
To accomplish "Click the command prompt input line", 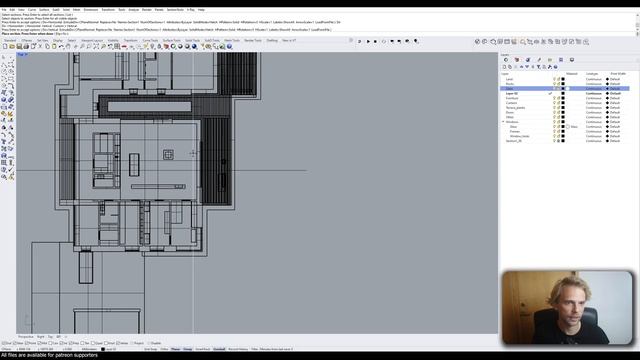I will (318, 33).
